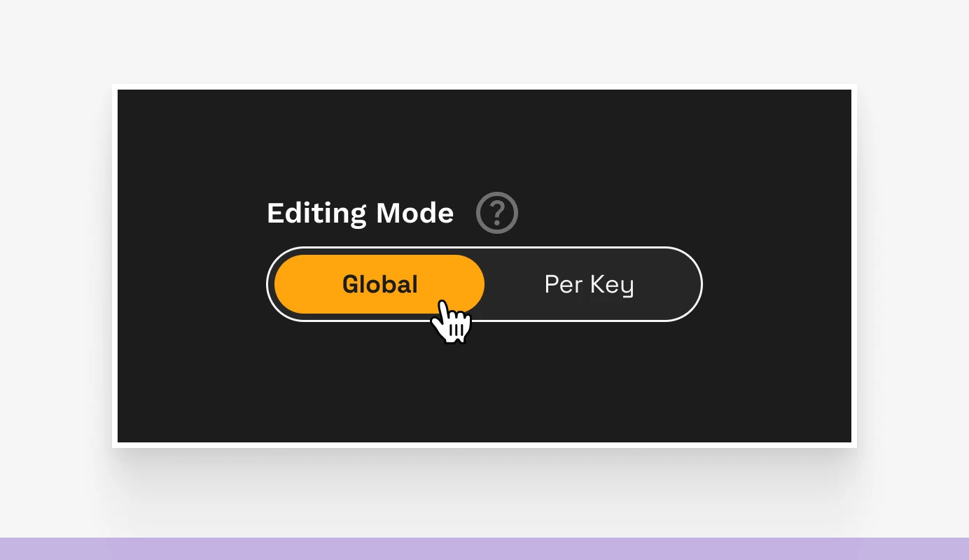
Task: Click the Per Key label text
Action: (590, 285)
